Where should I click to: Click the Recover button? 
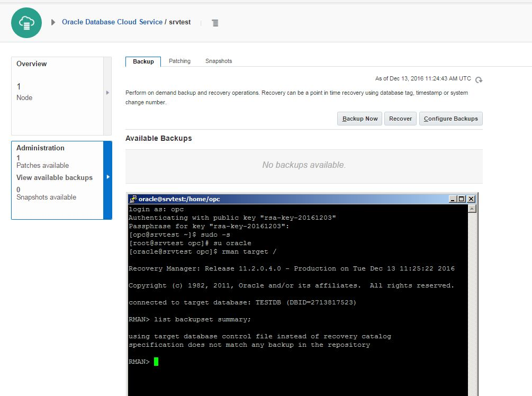click(400, 119)
